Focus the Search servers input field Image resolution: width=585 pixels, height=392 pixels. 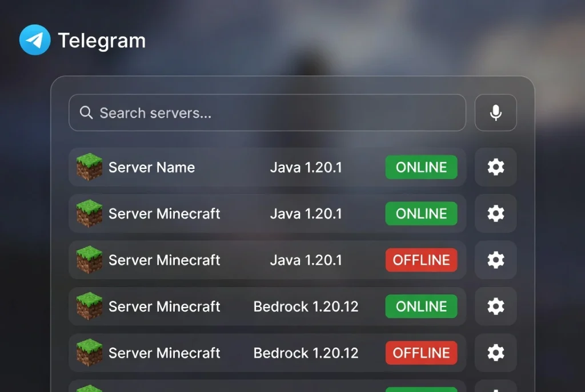coord(267,112)
